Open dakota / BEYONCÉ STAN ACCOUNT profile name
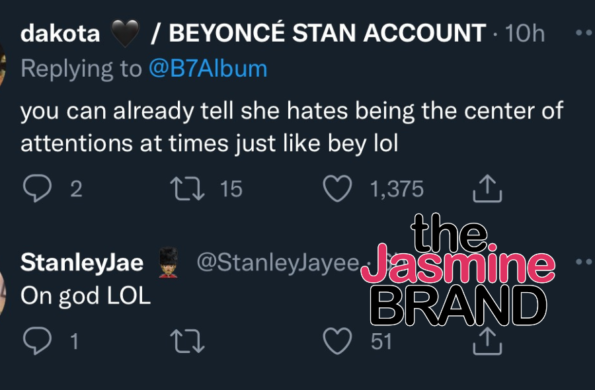Screen dimensions: 595x390 (253, 33)
